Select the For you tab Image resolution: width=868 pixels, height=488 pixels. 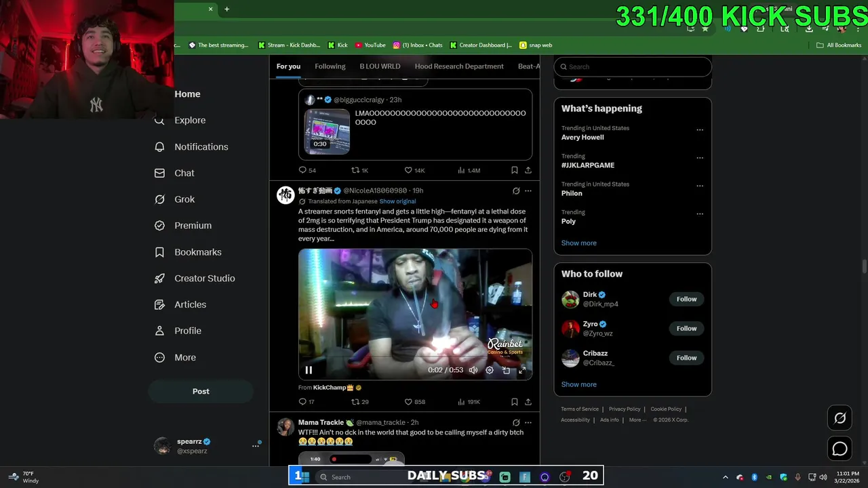(x=288, y=66)
